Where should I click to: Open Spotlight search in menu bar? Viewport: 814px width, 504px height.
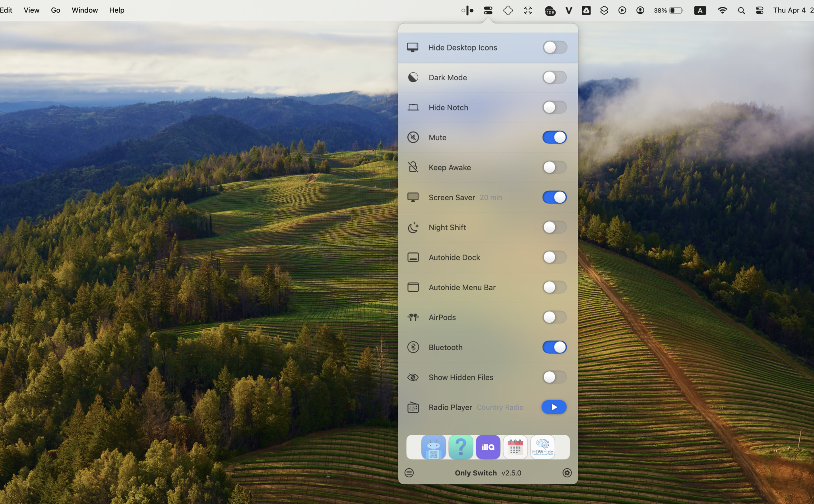coord(741,10)
